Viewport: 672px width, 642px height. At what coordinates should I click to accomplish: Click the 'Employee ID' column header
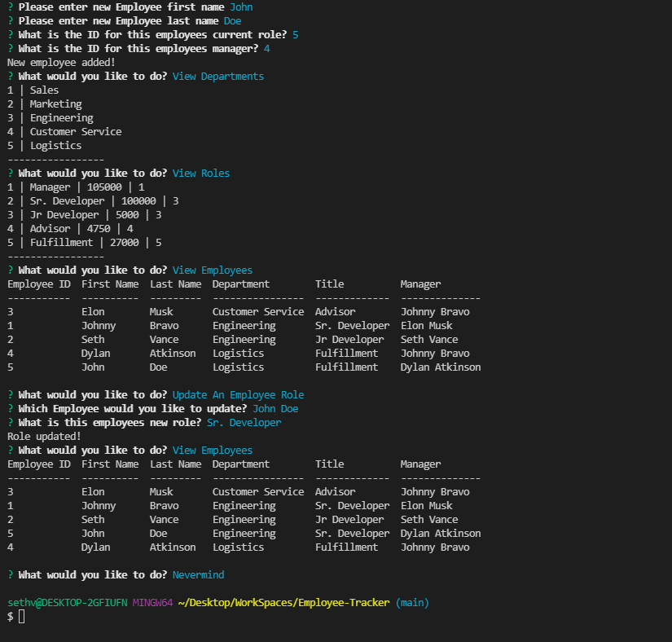click(x=38, y=284)
